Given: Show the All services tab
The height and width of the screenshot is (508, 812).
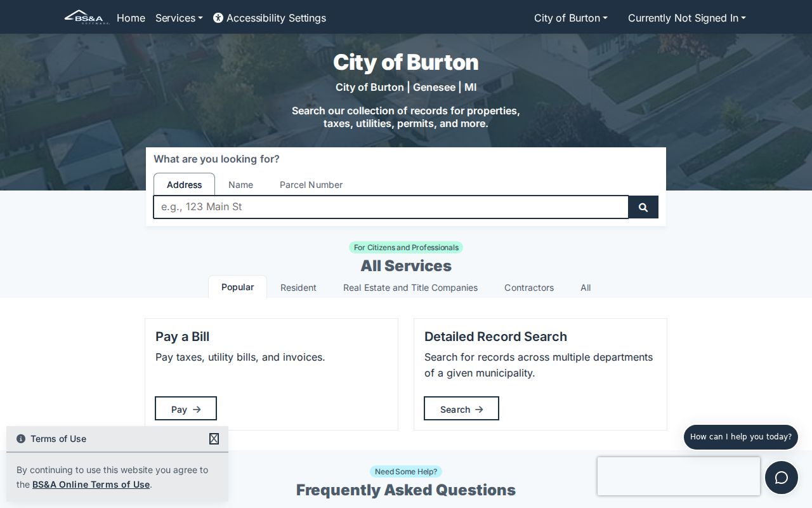Looking at the screenshot, I should 586,288.
